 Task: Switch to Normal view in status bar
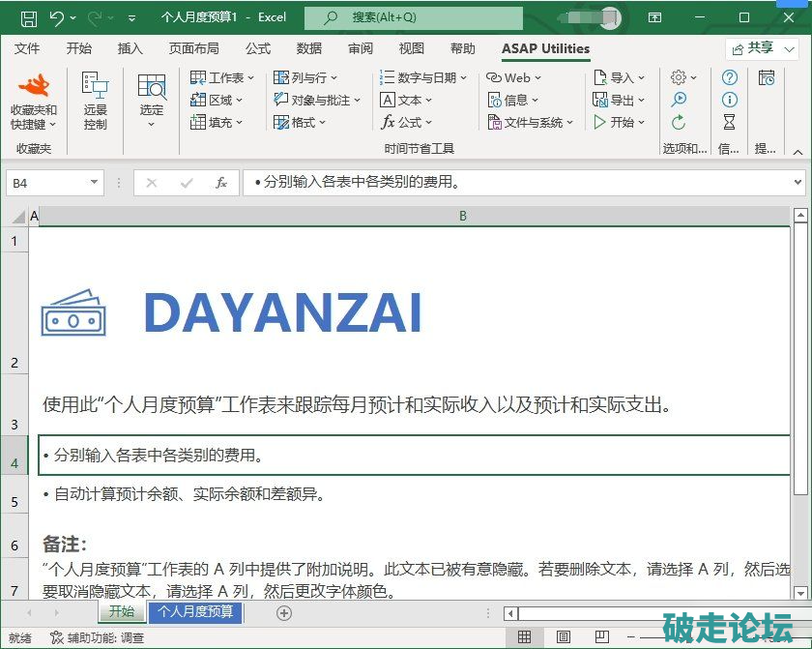(x=524, y=637)
